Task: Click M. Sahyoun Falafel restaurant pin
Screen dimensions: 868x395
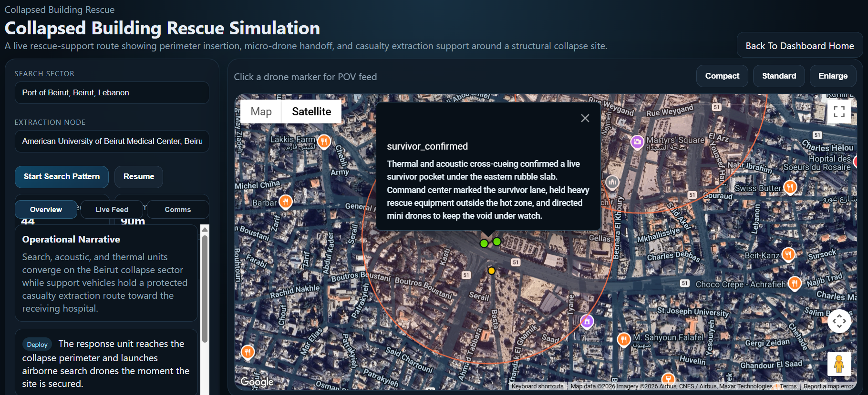Action: click(623, 339)
